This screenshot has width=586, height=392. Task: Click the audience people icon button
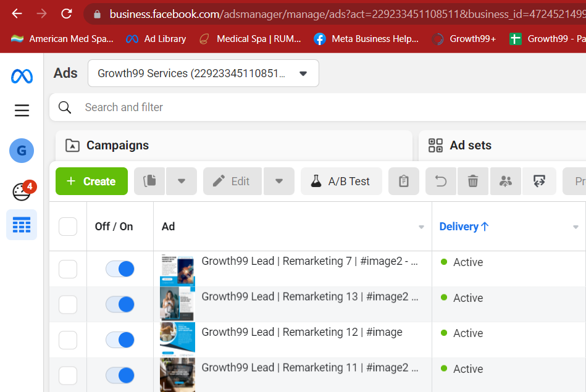pyautogui.click(x=506, y=181)
